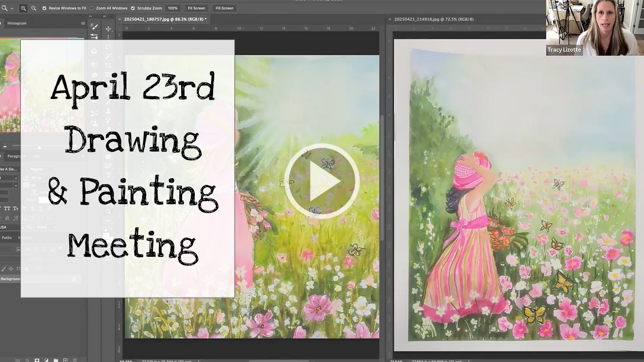Toggle Resize Windows to Fit checkbox
Image resolution: width=644 pixels, height=362 pixels.
pyautogui.click(x=44, y=8)
